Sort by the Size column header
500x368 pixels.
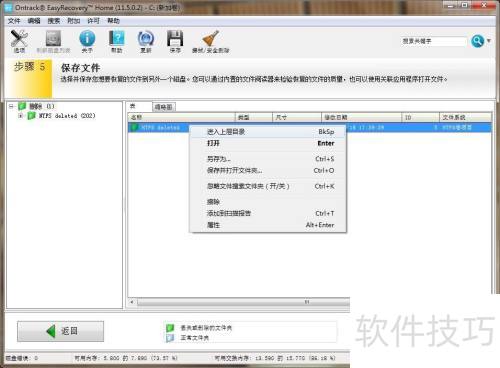click(x=297, y=117)
